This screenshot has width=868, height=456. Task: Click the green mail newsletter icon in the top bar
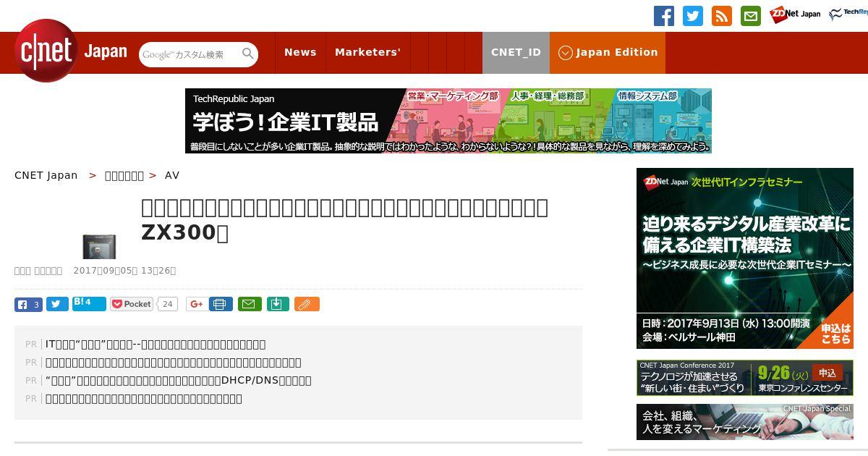pos(751,16)
